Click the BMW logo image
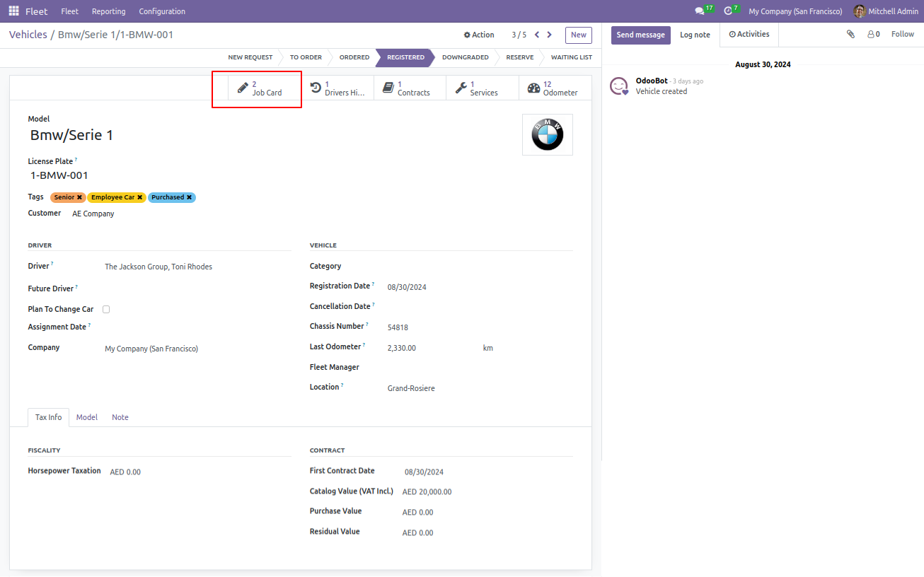The width and height of the screenshot is (924, 577). (x=548, y=134)
